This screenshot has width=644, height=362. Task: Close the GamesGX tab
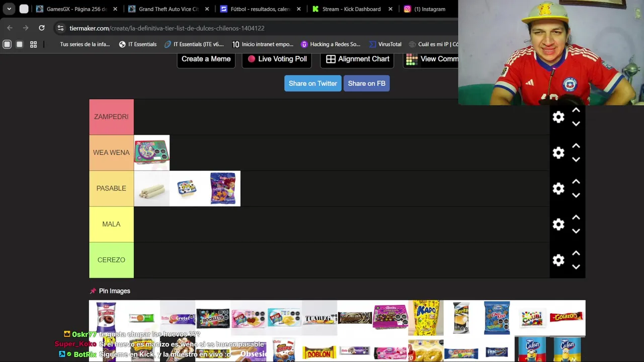(115, 9)
